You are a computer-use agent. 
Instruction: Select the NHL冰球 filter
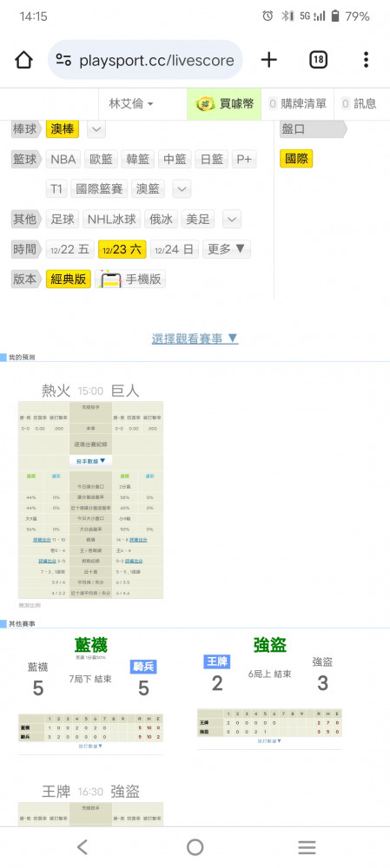click(111, 220)
